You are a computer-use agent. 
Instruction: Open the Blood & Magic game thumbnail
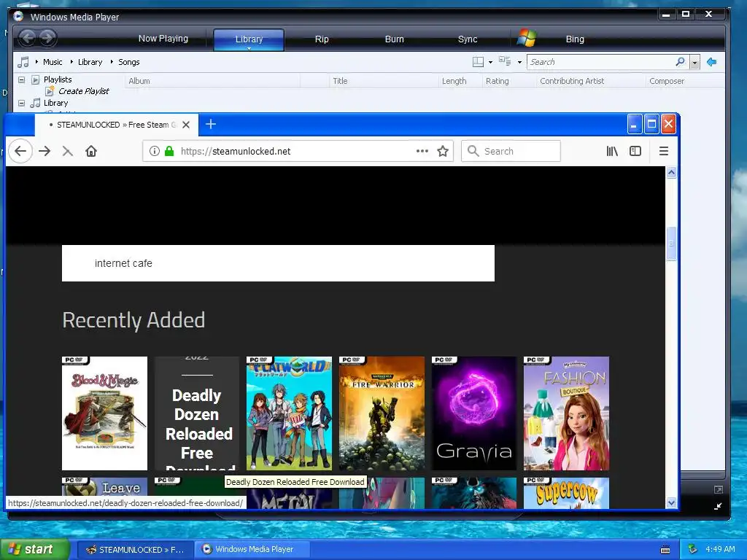point(105,413)
